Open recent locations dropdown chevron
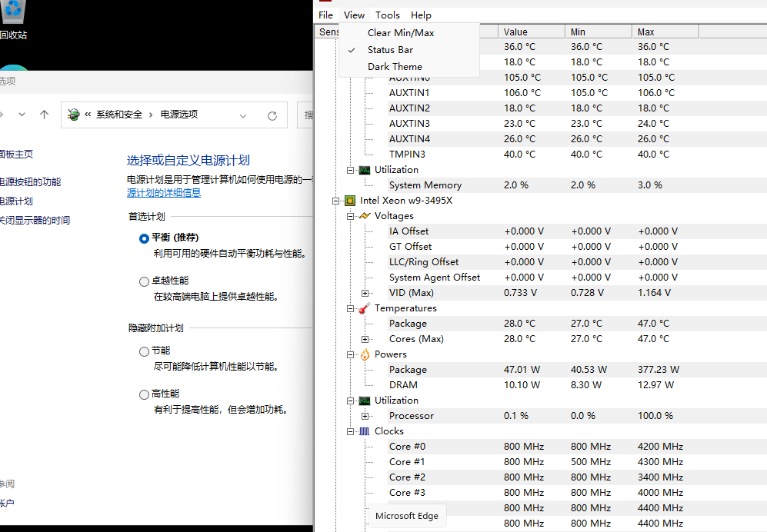The width and height of the screenshot is (767, 532). (x=22, y=115)
